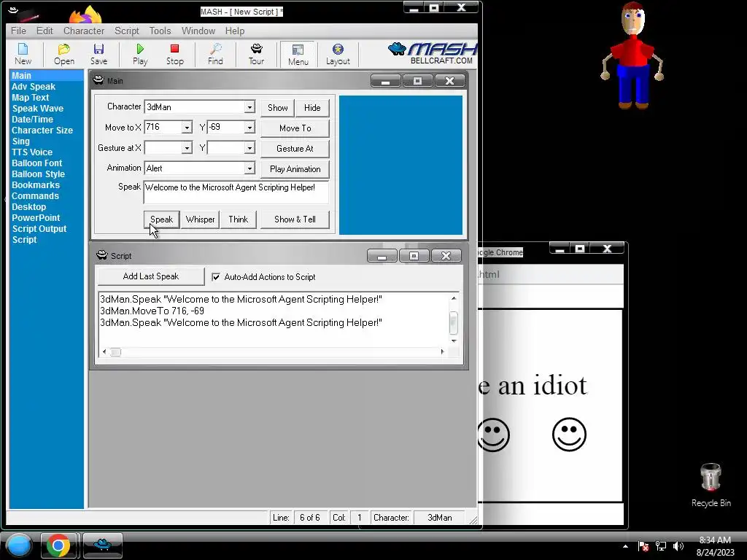Click the Script panel title icon
Image resolution: width=747 pixels, height=560 pixels.
pyautogui.click(x=102, y=255)
